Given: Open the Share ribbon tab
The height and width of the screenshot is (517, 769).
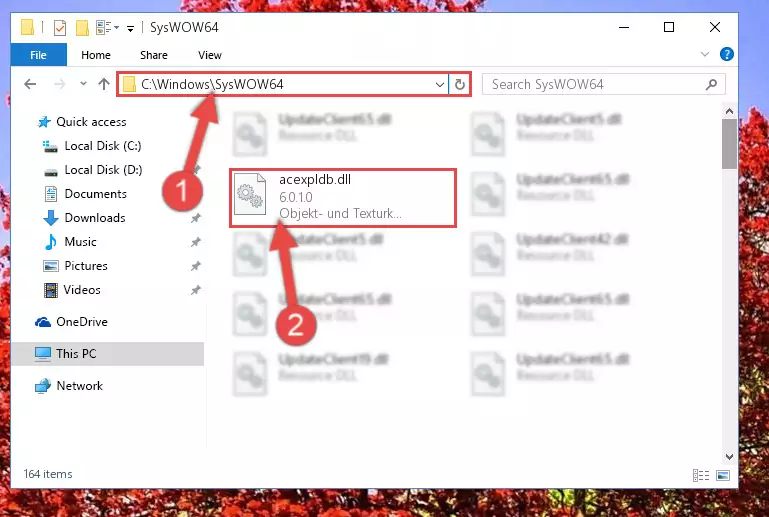Looking at the screenshot, I should [154, 55].
